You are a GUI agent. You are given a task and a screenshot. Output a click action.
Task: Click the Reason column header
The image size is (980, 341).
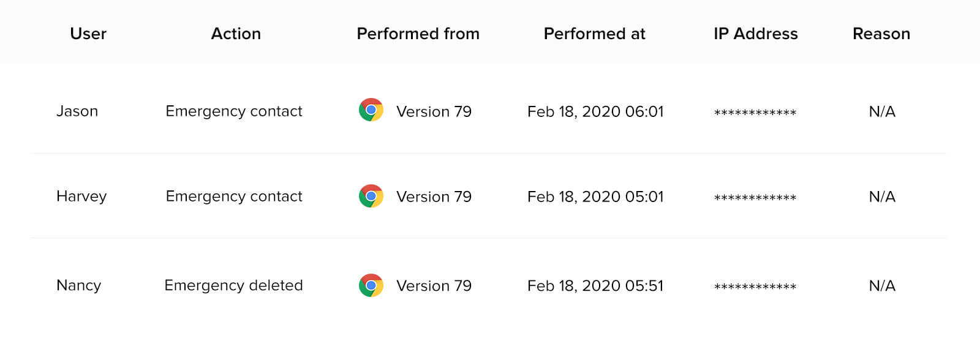881,34
